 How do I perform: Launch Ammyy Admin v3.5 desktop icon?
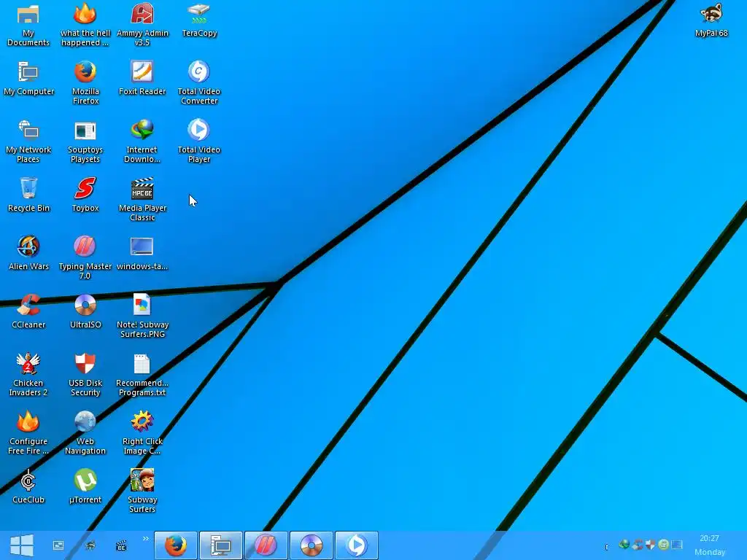click(142, 25)
